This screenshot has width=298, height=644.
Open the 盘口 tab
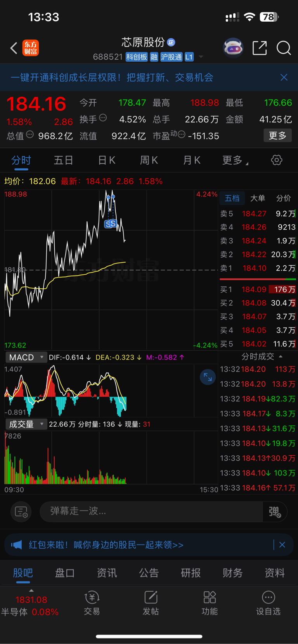65,573
